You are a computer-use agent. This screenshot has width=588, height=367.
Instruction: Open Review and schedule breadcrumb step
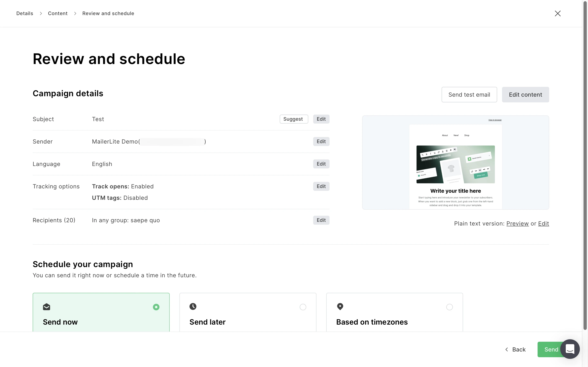(x=108, y=13)
